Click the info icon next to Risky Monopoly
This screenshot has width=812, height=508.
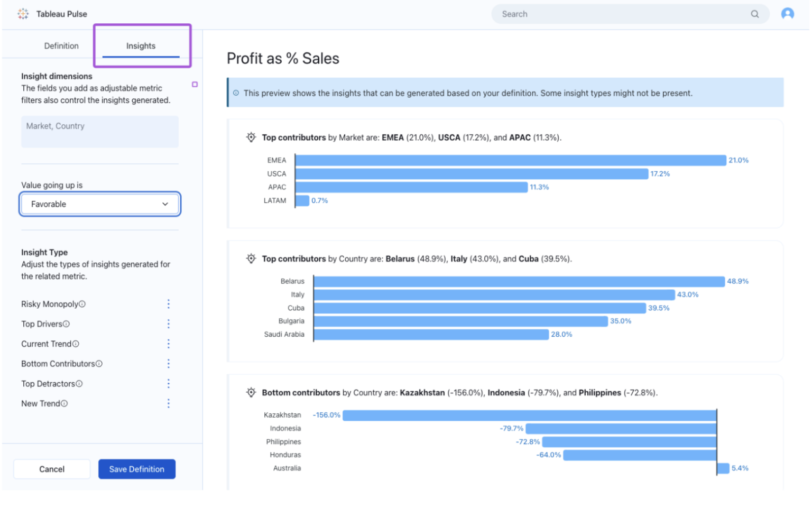pos(83,304)
